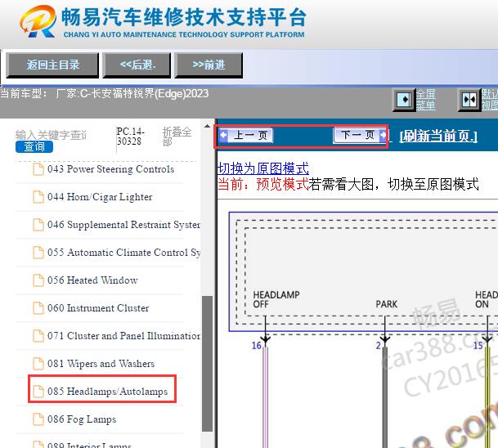Click the 085 Headlamps page icon
The width and height of the screenshot is (498, 448).
coord(38,391)
